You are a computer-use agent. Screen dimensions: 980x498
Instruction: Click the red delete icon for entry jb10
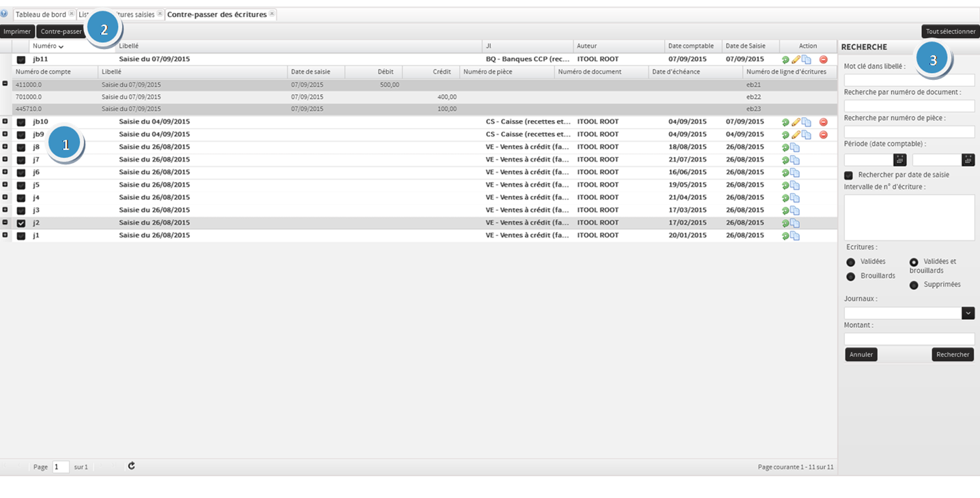(823, 122)
